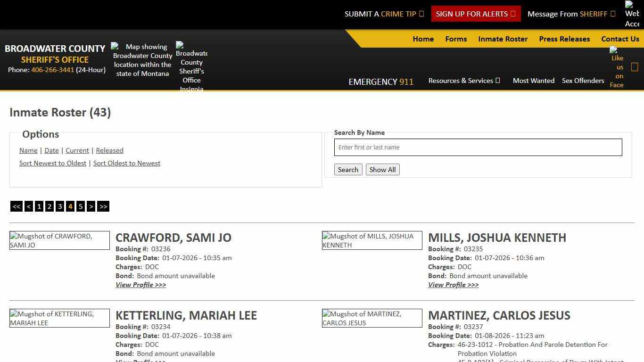Viewport: 644px width, 362px height.
Task: Go to previous page with < control
Action: pyautogui.click(x=28, y=206)
